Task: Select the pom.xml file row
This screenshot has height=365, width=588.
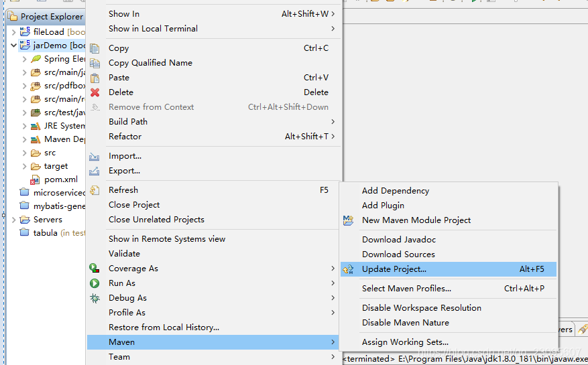Action: click(54, 179)
